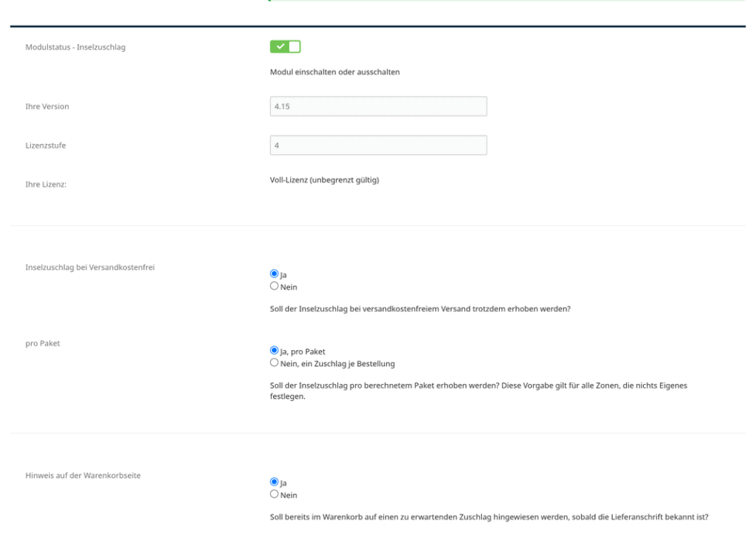Select Ja for Inselzuschlag bei Versandkostenfrei

[x=274, y=273]
